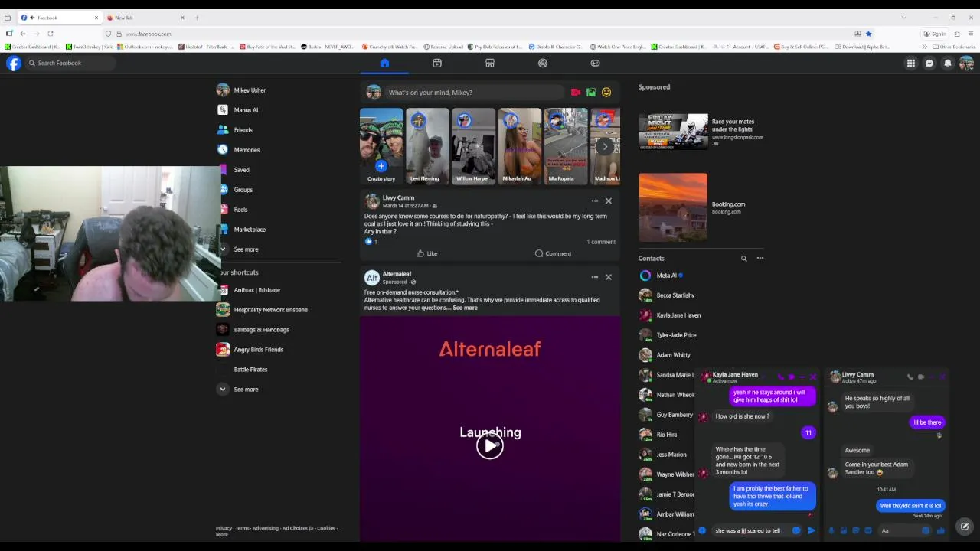Open the Create story card
The image size is (980, 551).
click(x=381, y=146)
